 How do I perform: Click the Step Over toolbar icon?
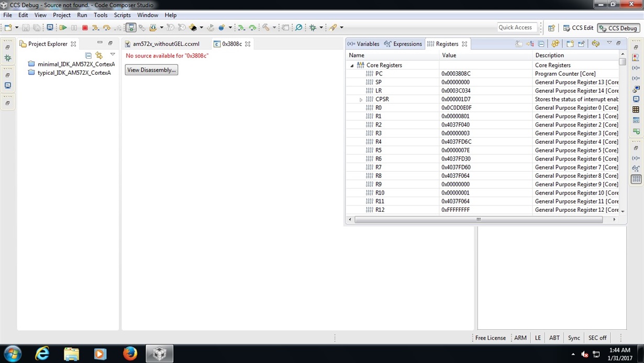[106, 27]
